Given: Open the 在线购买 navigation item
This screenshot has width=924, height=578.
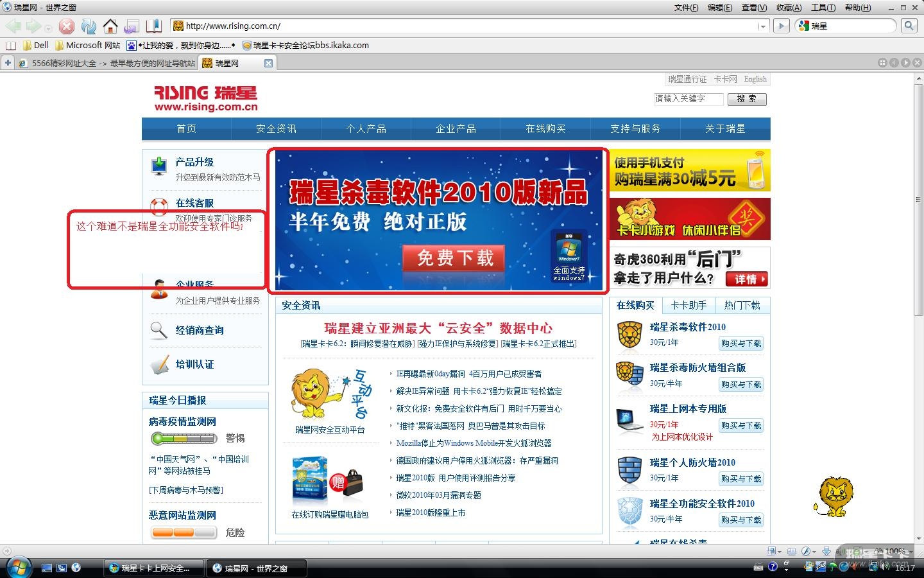Looking at the screenshot, I should point(545,129).
